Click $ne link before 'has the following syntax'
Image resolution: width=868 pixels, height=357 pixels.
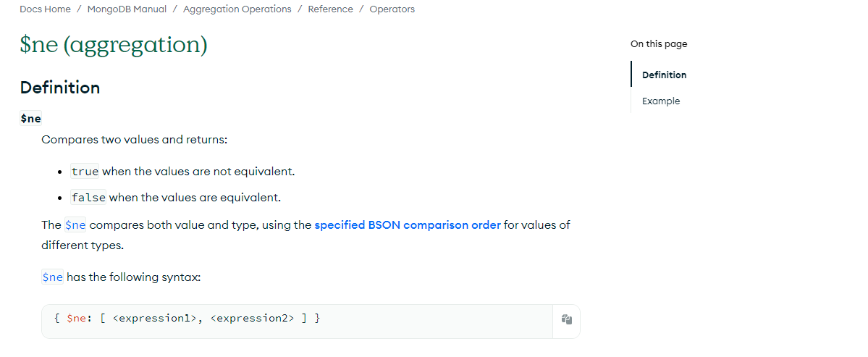(x=53, y=277)
